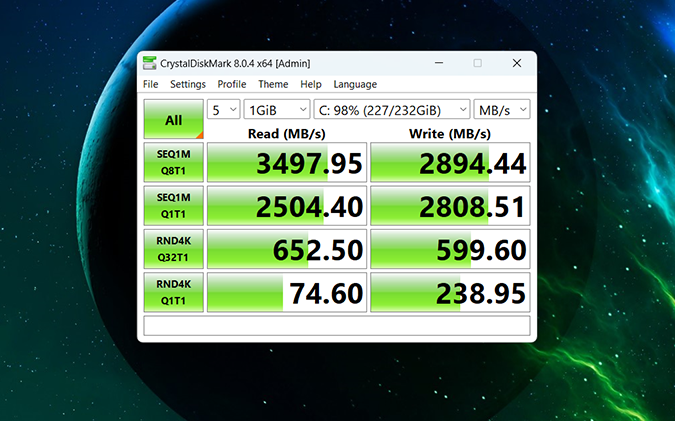Image resolution: width=675 pixels, height=421 pixels.
Task: Open the Help menu
Action: 311,84
